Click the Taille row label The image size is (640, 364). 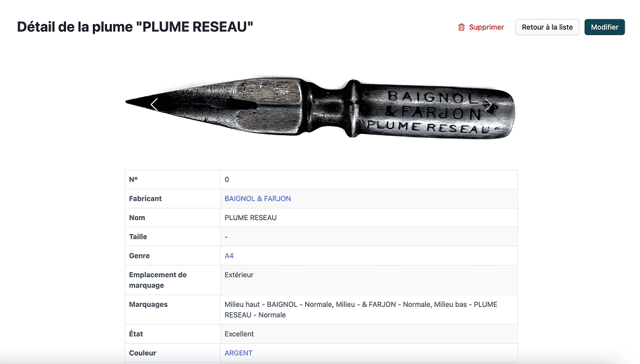pyautogui.click(x=138, y=237)
